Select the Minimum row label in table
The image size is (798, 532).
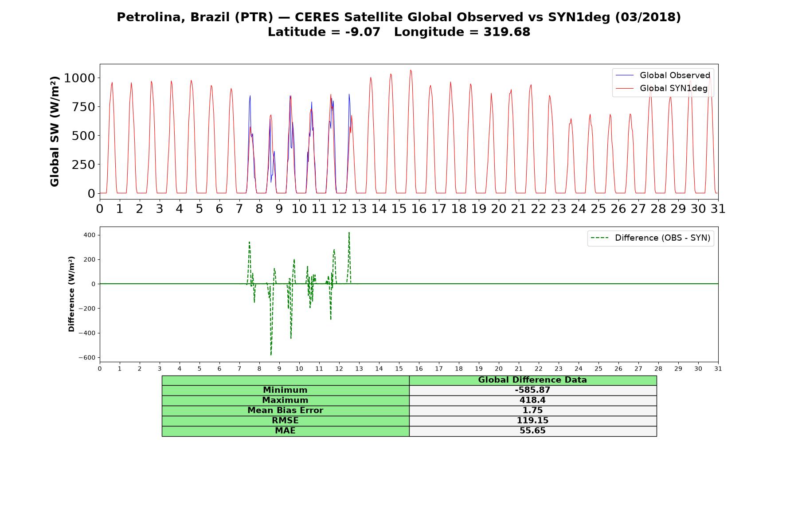(x=285, y=390)
